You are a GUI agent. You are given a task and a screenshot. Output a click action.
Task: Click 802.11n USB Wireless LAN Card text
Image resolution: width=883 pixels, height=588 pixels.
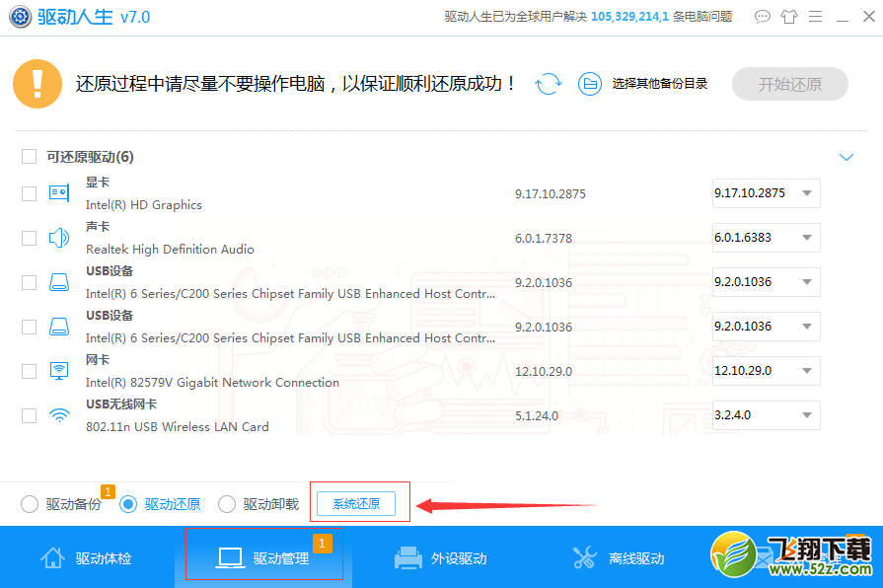[178, 427]
